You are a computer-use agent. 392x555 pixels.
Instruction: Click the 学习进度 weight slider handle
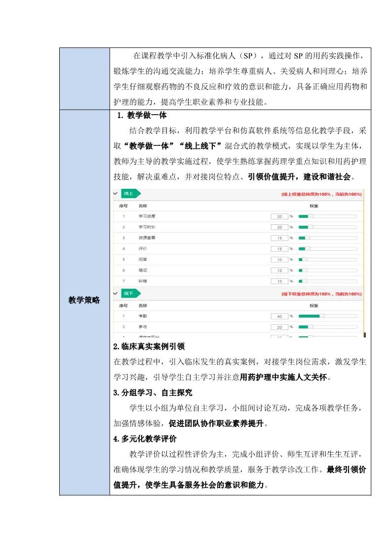click(x=311, y=216)
